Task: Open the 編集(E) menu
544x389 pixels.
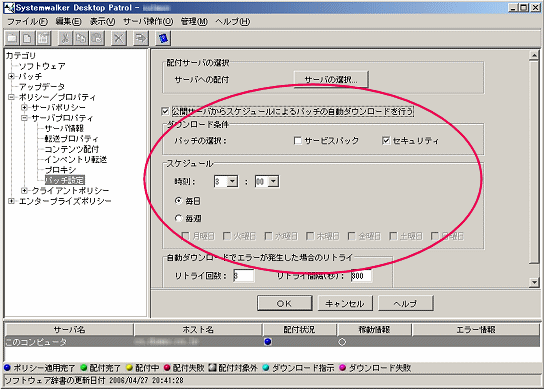Action: (68, 22)
